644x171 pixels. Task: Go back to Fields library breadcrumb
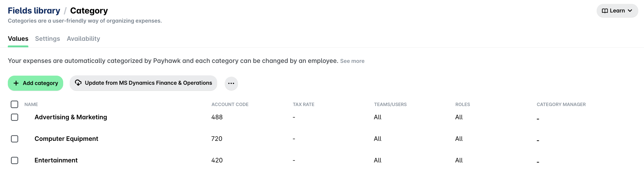point(34,11)
